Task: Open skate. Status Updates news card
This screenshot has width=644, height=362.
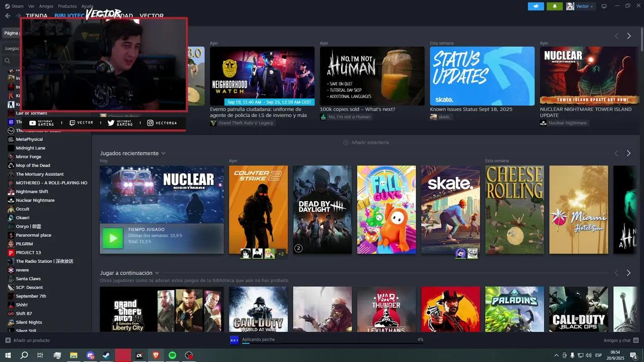Action: [x=482, y=76]
